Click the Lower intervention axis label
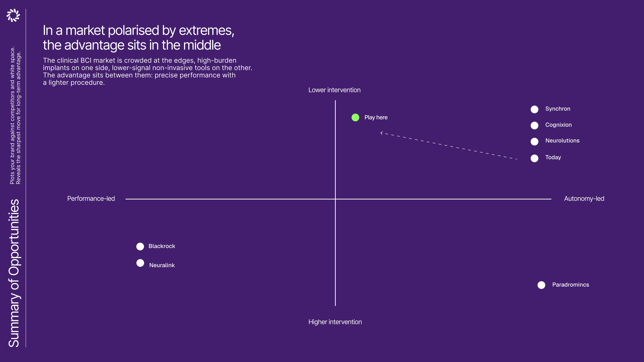Screen dimensions: 644x362 (x=334, y=90)
